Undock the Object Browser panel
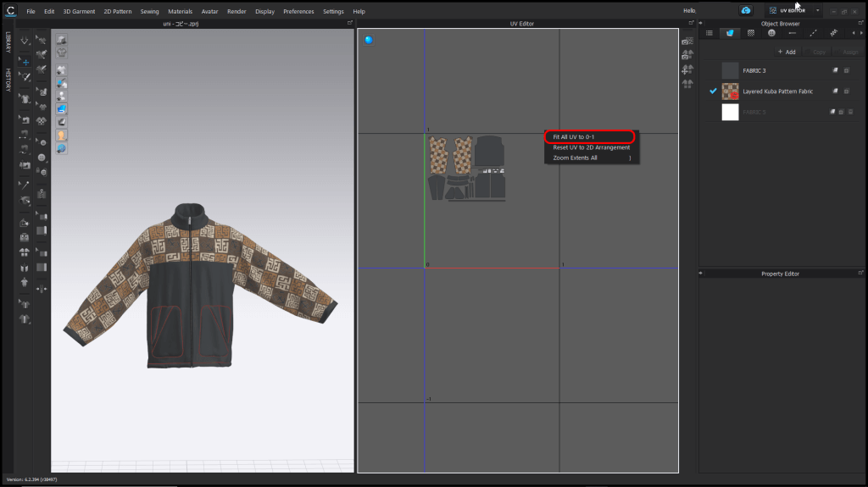868x487 pixels. [861, 23]
